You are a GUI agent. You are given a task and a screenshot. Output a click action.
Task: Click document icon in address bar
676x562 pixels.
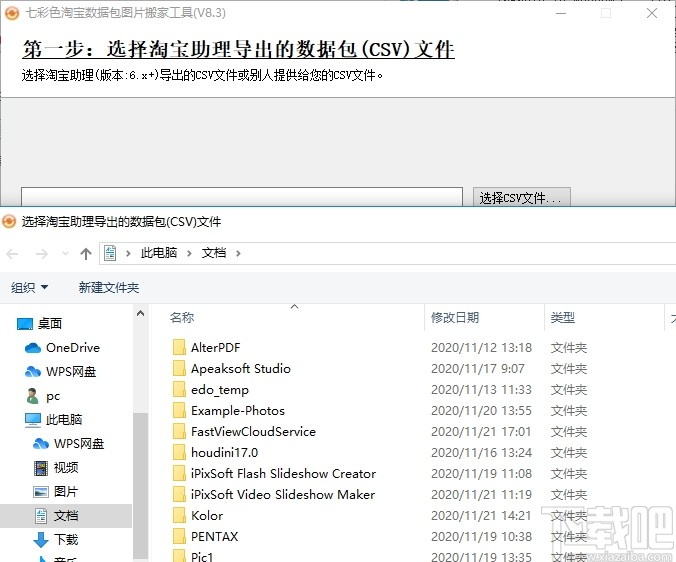[110, 253]
